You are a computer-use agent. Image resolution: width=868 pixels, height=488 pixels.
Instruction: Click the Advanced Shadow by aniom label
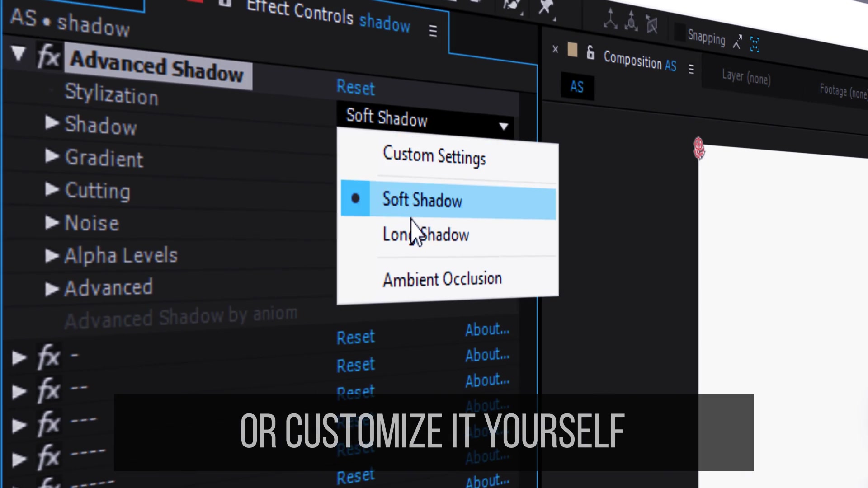pyautogui.click(x=181, y=317)
